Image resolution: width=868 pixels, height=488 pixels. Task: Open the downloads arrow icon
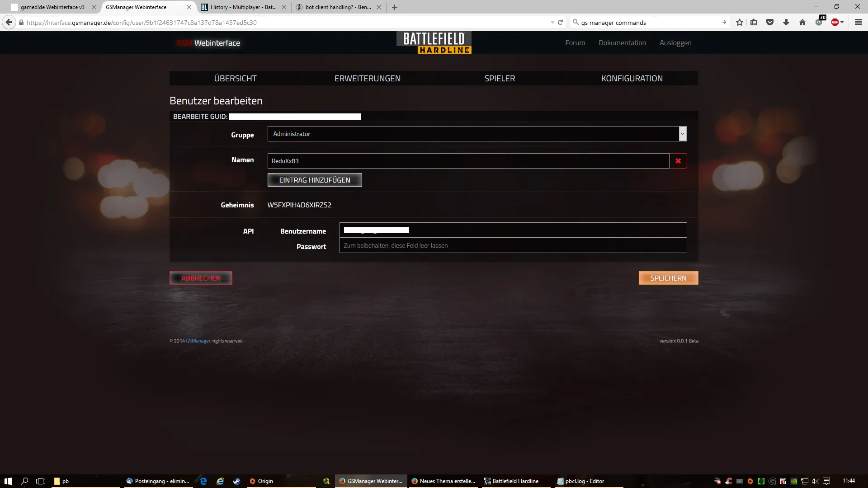(786, 22)
